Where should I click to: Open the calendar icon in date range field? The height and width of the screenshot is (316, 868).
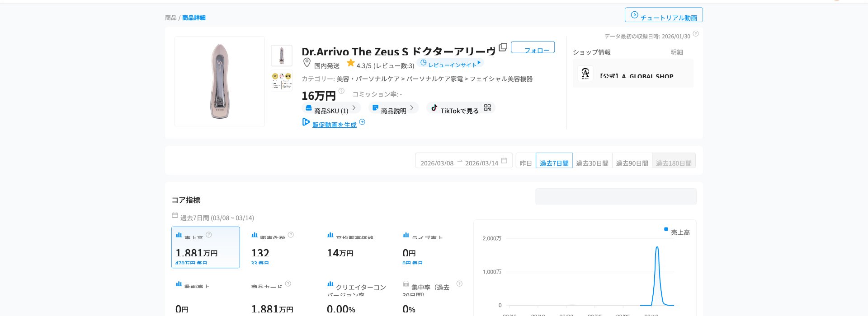pos(504,160)
